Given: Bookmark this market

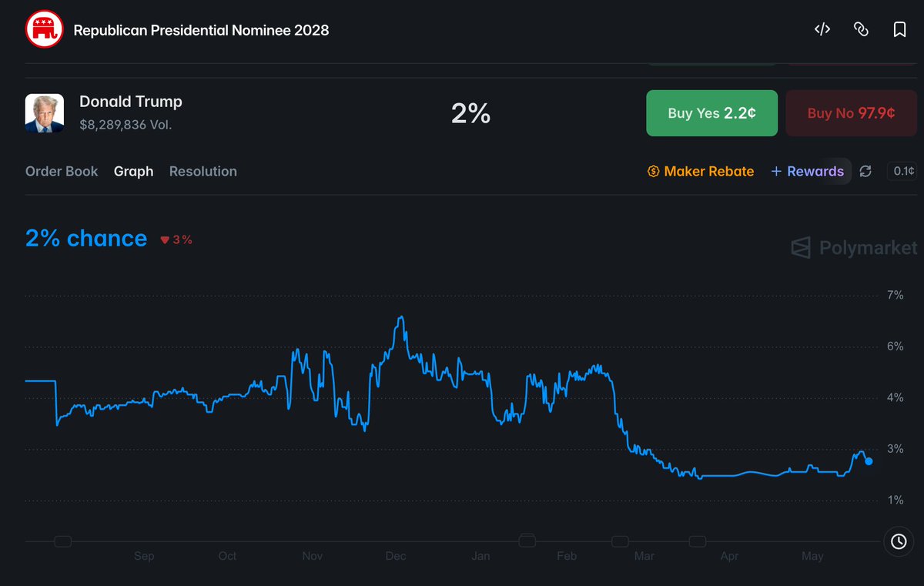Looking at the screenshot, I should (899, 30).
